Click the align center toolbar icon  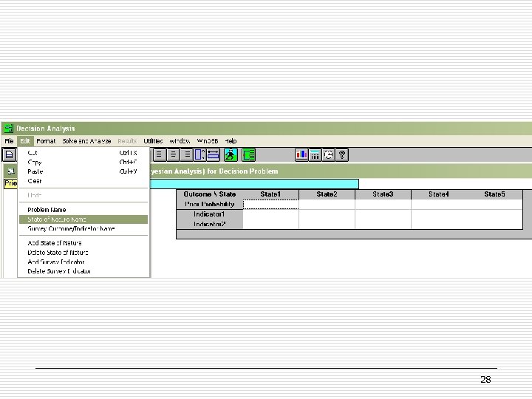pyautogui.click(x=173, y=154)
